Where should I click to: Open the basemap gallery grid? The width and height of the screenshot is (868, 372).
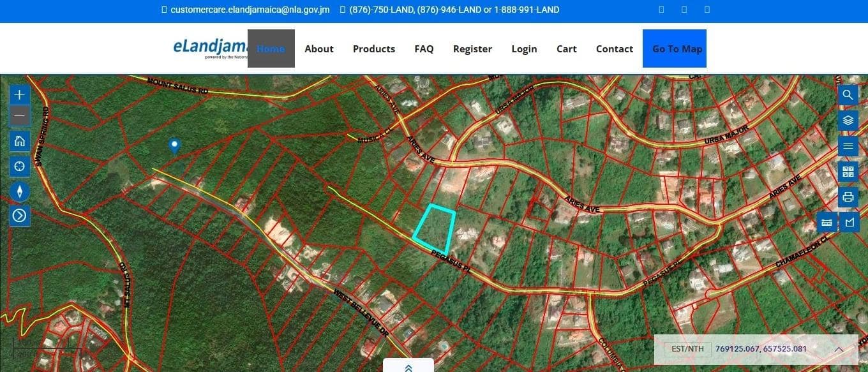(x=848, y=171)
